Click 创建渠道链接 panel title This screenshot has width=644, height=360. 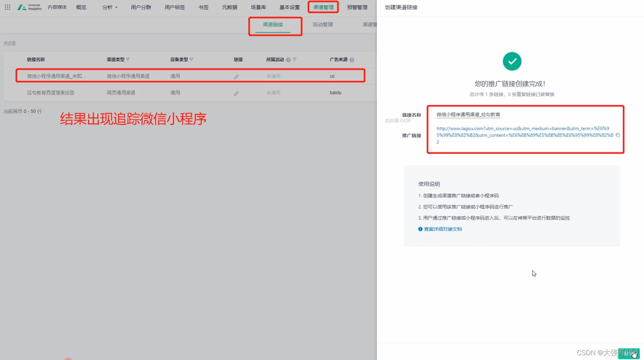pyautogui.click(x=401, y=7)
